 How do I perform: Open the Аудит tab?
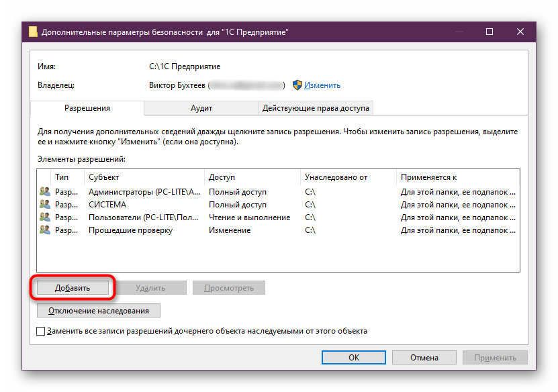point(201,108)
